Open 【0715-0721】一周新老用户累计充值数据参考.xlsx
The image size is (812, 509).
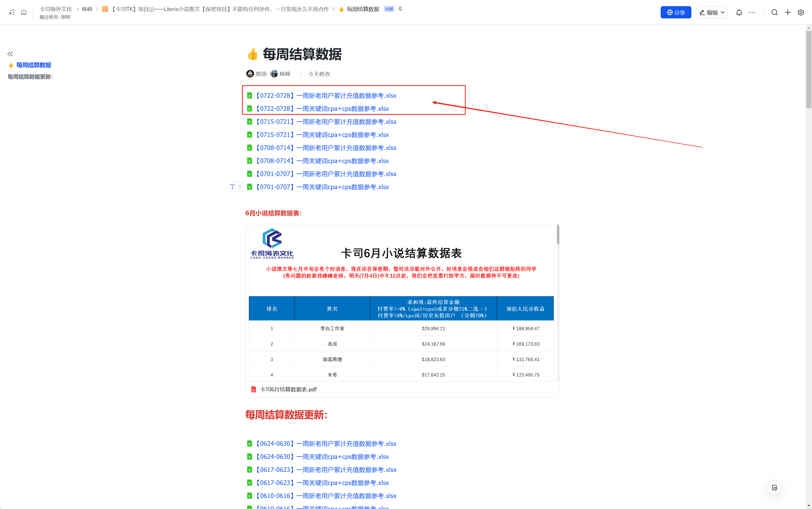(x=325, y=122)
